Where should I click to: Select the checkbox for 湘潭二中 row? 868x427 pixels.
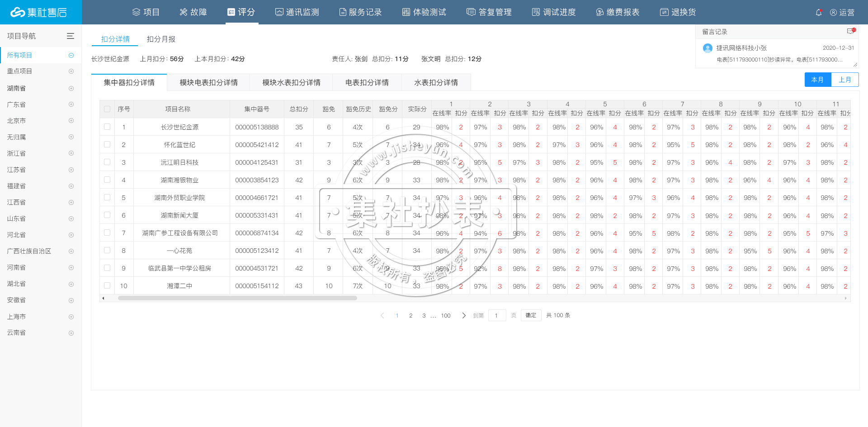[107, 286]
